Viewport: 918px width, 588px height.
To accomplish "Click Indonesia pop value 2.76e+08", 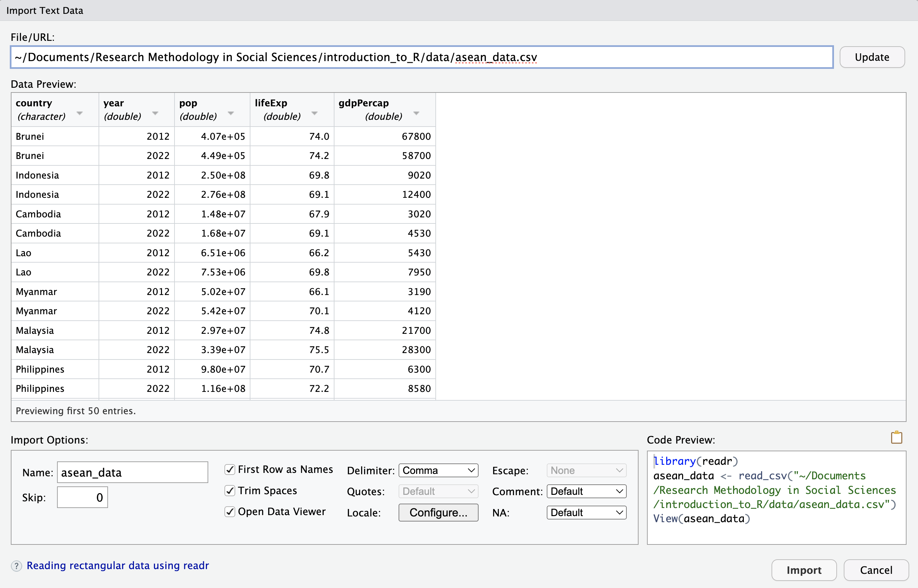I will point(223,194).
